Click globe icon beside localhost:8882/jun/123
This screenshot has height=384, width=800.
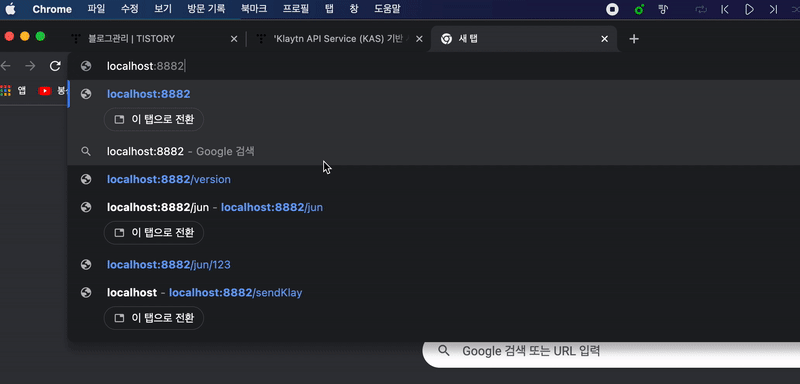(86, 264)
